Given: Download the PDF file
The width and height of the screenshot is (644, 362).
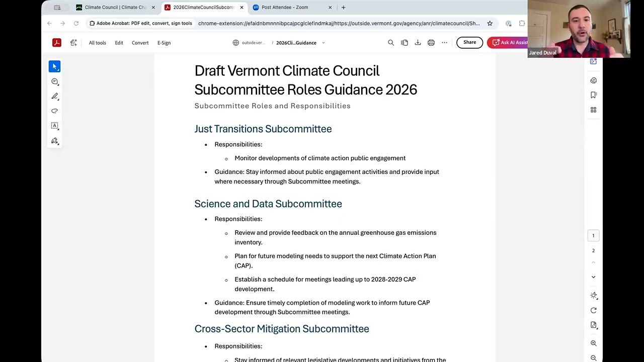Looking at the screenshot, I should (x=418, y=43).
